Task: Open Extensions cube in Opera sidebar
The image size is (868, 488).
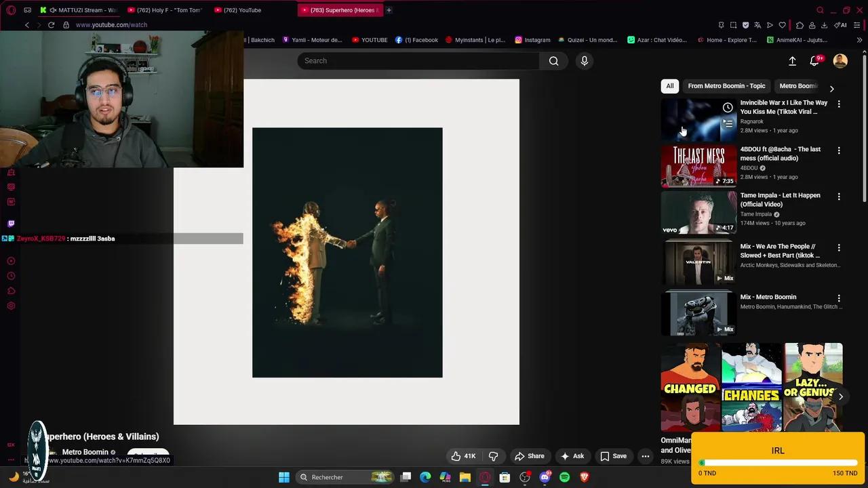Action: [x=11, y=291]
